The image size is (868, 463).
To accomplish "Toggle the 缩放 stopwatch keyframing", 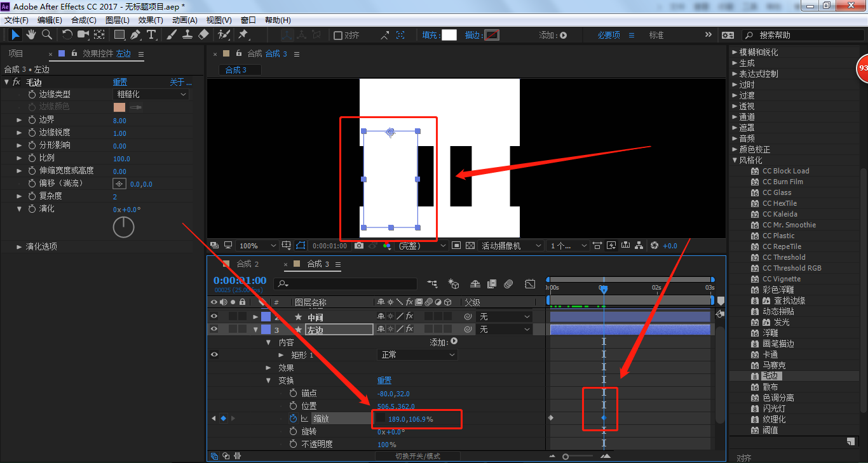I will [293, 419].
